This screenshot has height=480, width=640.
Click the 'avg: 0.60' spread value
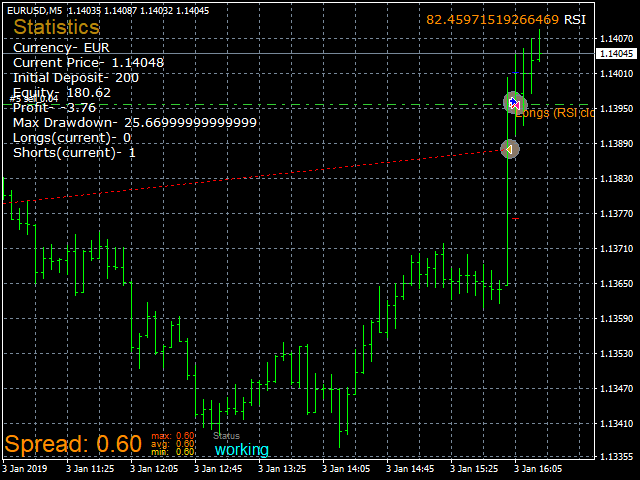pos(173,444)
